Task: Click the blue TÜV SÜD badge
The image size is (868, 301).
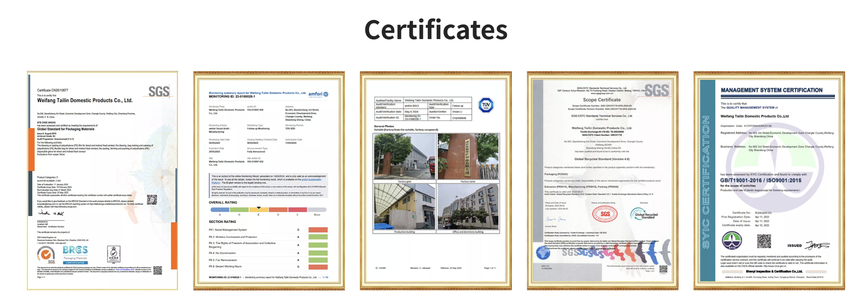Action: point(486,105)
